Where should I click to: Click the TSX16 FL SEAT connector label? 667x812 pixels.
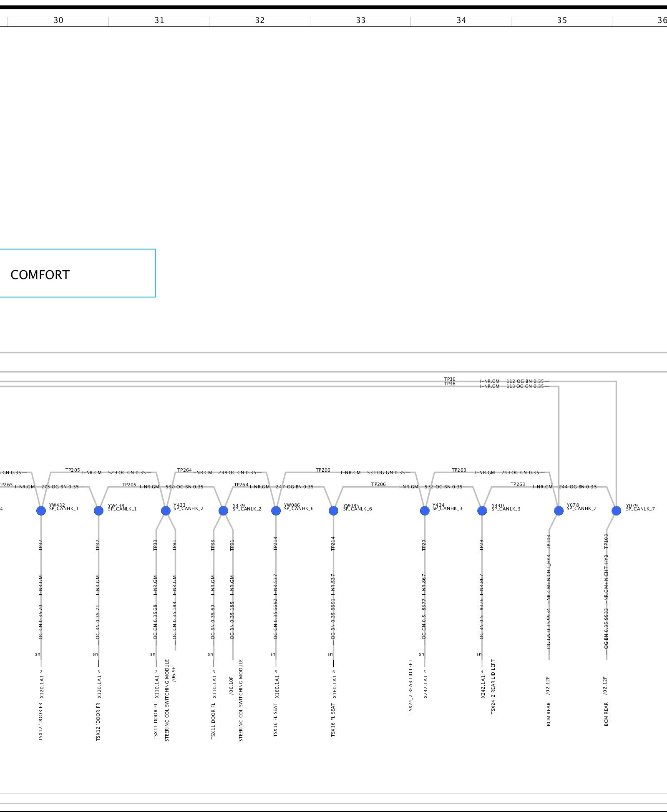[275, 720]
